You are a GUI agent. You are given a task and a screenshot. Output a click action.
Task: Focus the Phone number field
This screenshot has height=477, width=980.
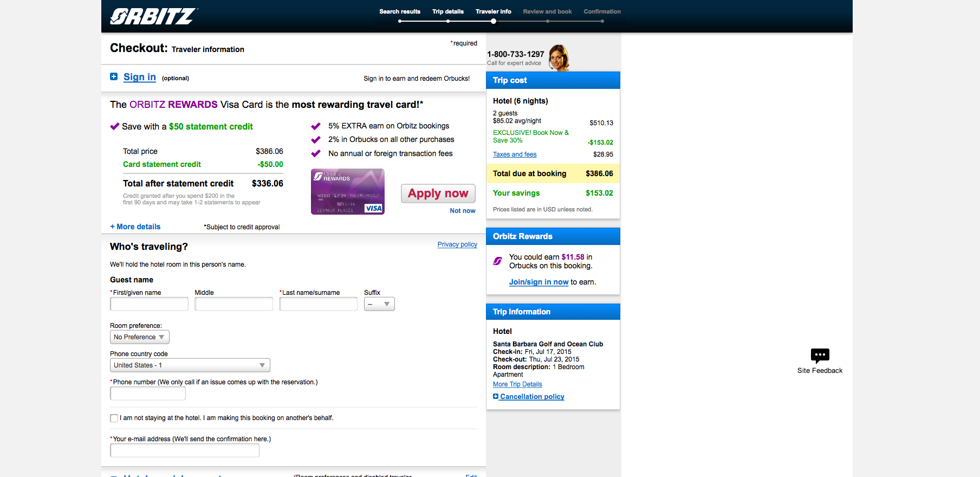tap(148, 394)
